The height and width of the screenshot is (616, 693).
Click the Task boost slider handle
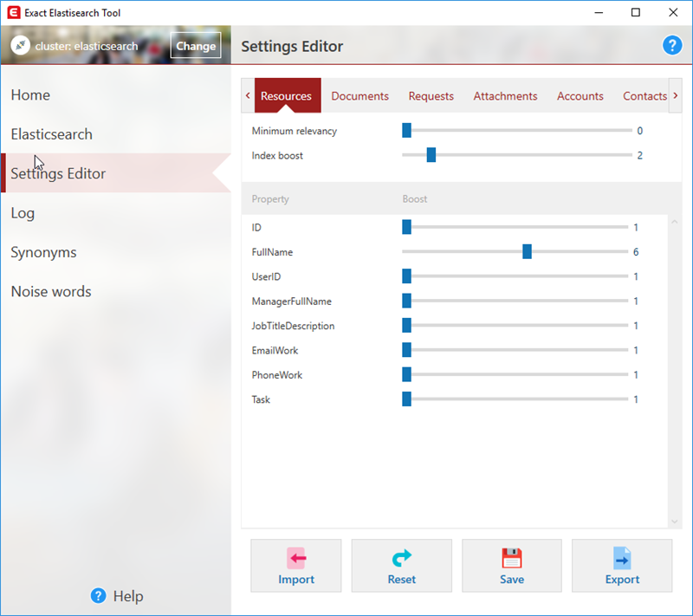[406, 399]
